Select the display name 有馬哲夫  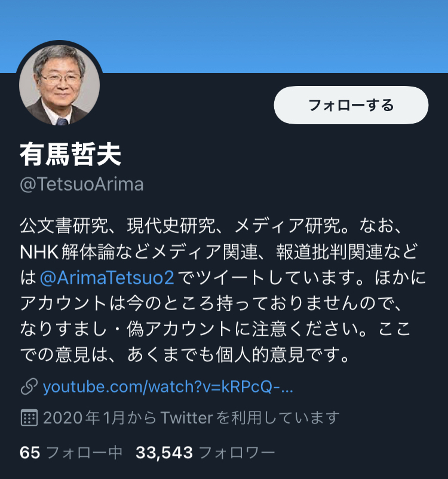[70, 154]
